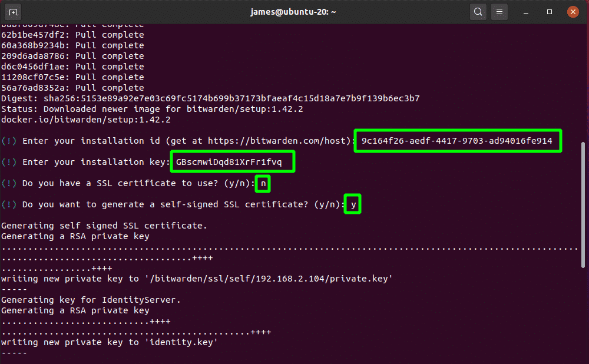589x364 pixels.
Task: Click the '209d6ada8786: Pull complete' line
Action: click(72, 56)
